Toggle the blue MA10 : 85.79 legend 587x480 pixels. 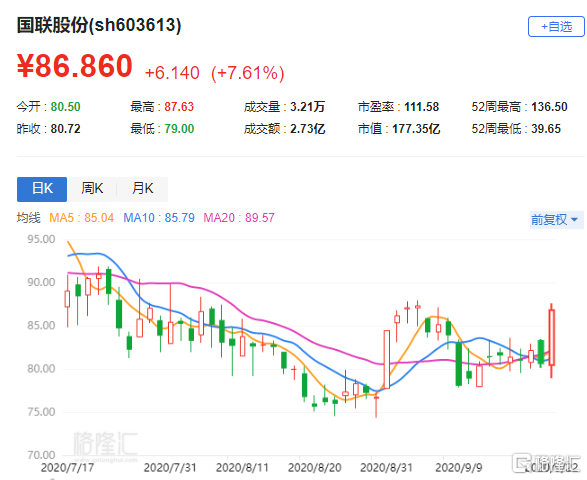pyautogui.click(x=159, y=218)
